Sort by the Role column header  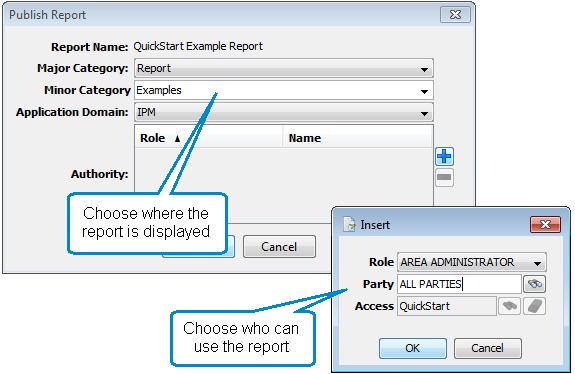pos(209,138)
